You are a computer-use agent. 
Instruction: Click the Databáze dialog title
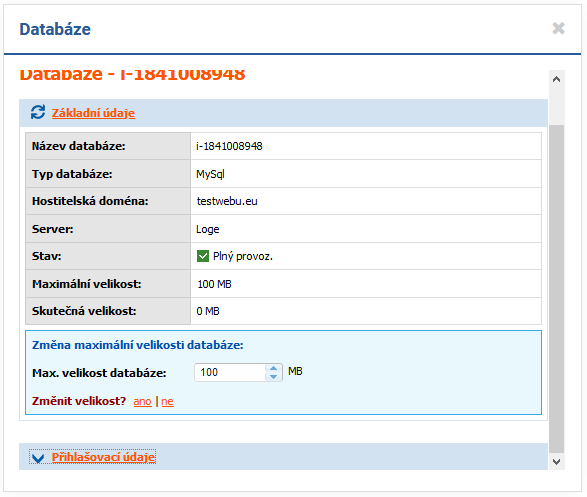55,29
